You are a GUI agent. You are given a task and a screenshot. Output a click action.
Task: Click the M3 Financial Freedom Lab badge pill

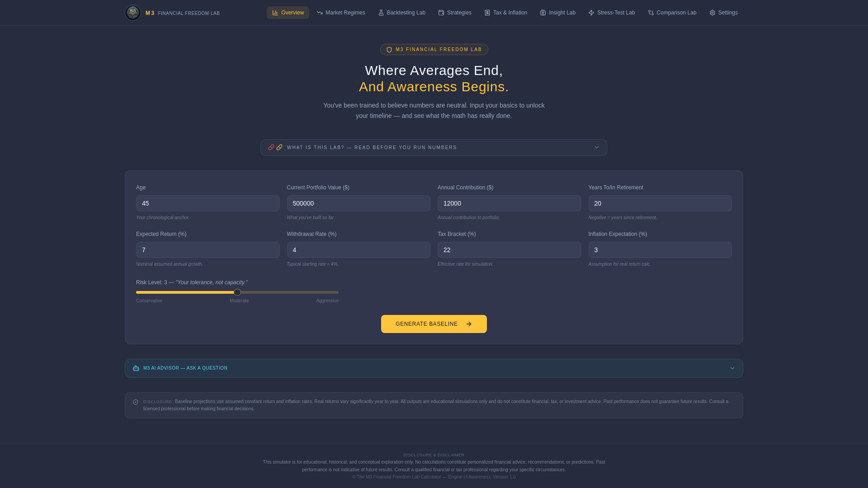tap(434, 50)
